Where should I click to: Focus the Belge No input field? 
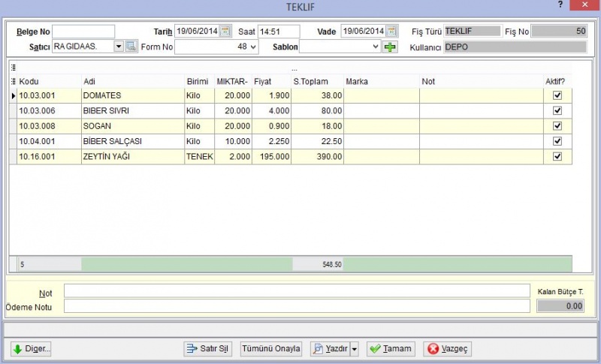[83, 32]
